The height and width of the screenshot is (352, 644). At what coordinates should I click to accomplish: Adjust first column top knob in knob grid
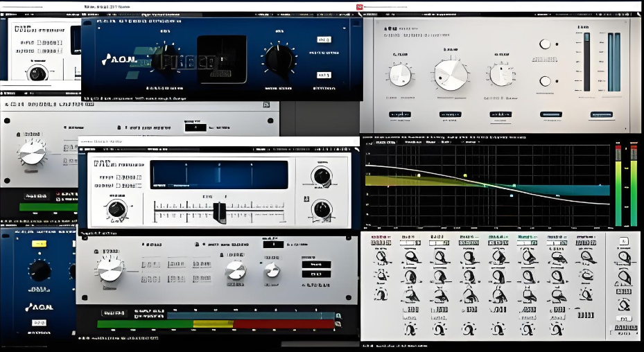(x=381, y=257)
